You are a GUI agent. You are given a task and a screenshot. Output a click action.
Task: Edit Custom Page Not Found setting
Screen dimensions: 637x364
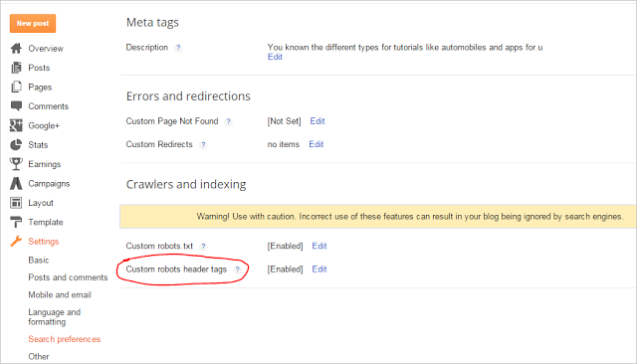coord(318,121)
